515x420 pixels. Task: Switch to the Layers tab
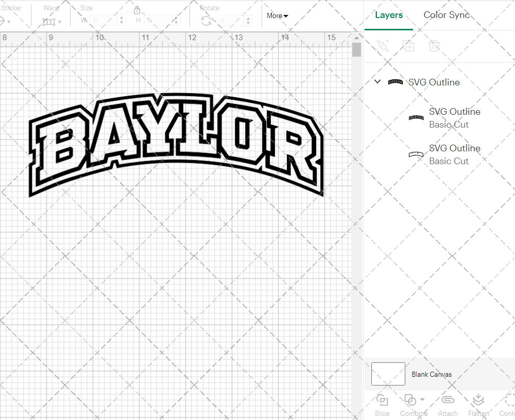click(x=389, y=15)
